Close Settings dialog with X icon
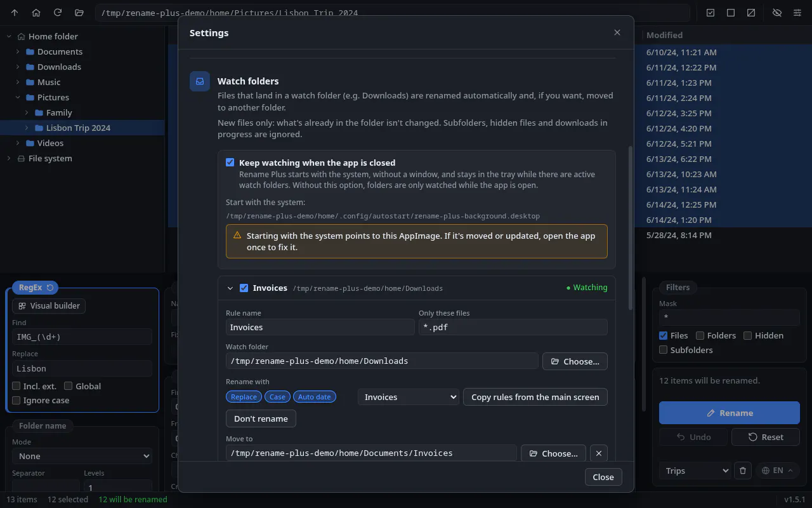Image resolution: width=812 pixels, height=508 pixels. pyautogui.click(x=617, y=32)
